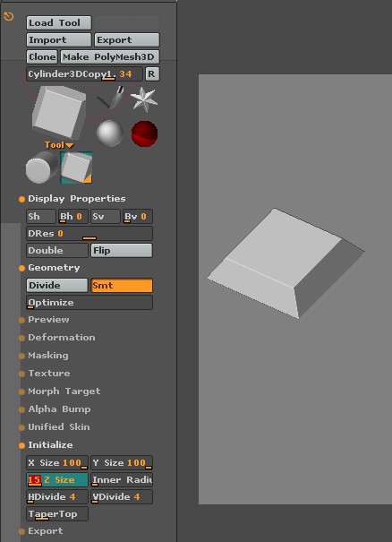The height and width of the screenshot is (542, 392).
Task: Click the orange restore palette icon
Action: (x=9, y=16)
